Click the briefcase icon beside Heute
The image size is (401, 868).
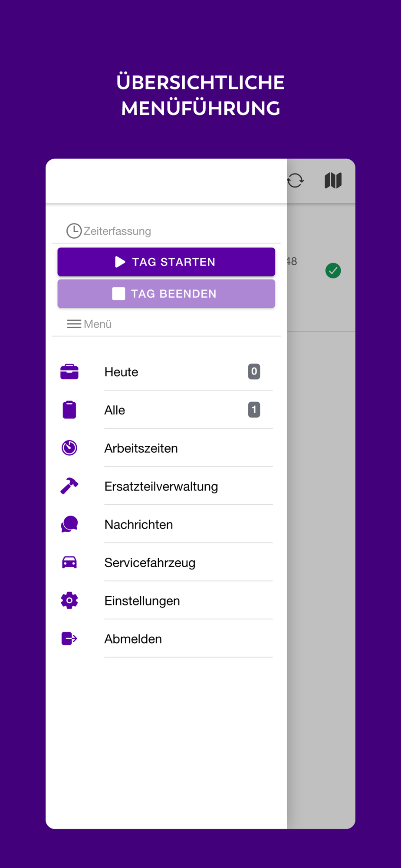(x=69, y=372)
